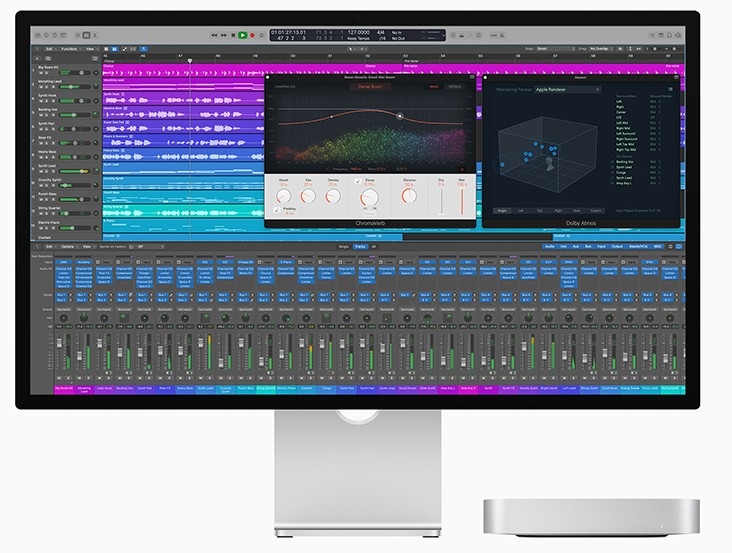Open the Snap Smart dropdown
732x553 pixels.
556,49
